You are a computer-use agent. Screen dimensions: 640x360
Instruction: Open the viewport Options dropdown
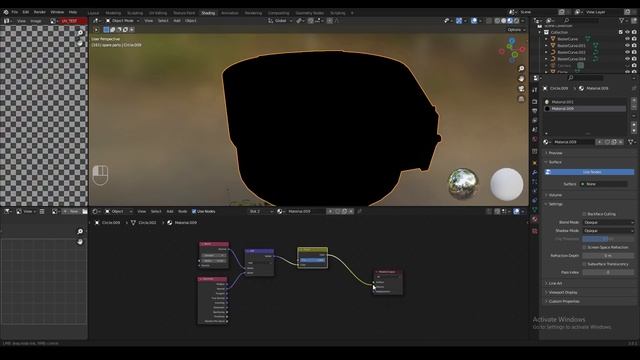click(516, 30)
